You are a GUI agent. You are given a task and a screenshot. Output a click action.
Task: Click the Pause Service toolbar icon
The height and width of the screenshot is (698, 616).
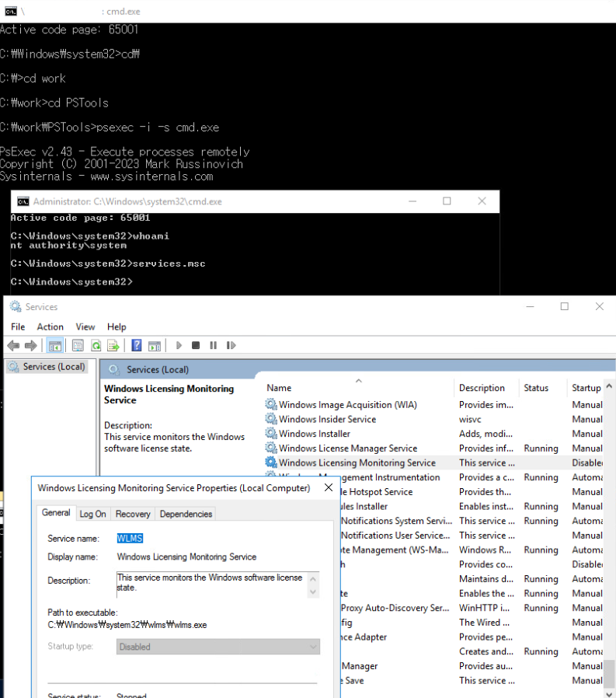(x=214, y=345)
